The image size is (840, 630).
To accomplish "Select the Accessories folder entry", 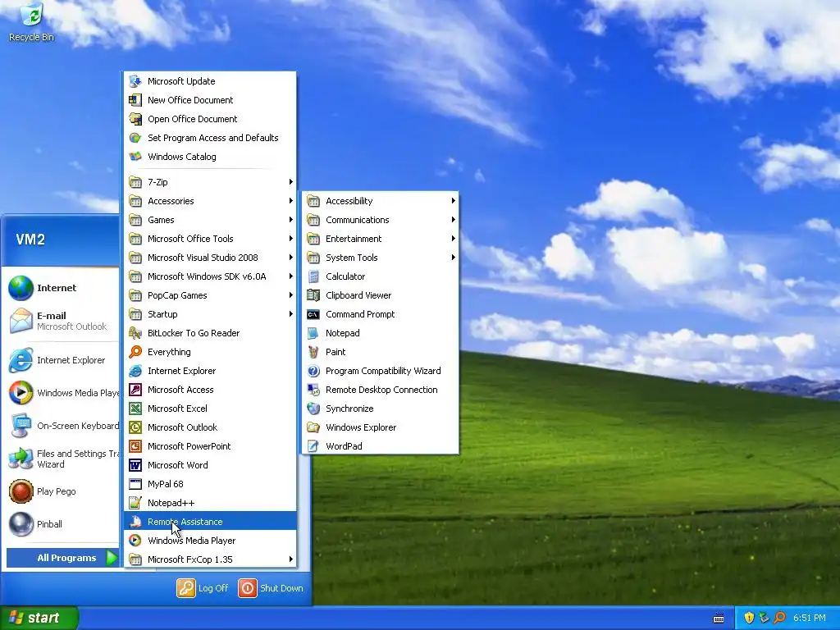I will pyautogui.click(x=210, y=201).
